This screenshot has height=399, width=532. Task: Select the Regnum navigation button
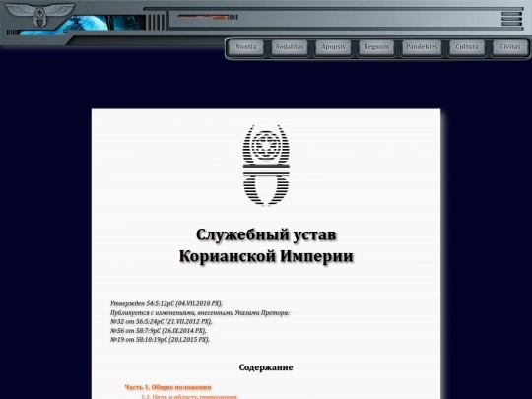376,47
